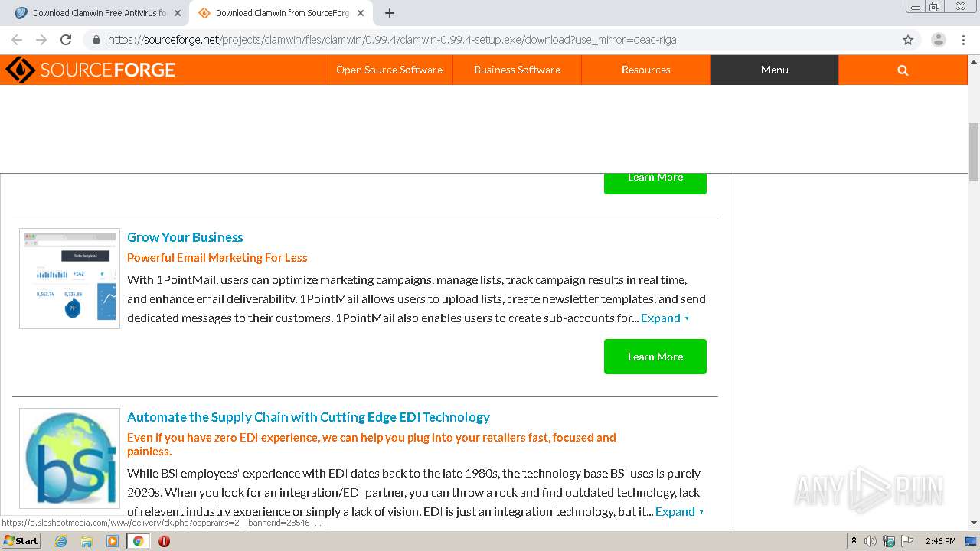Select the Download ClamWin from SourceForge tab
980x551 pixels.
(279, 13)
